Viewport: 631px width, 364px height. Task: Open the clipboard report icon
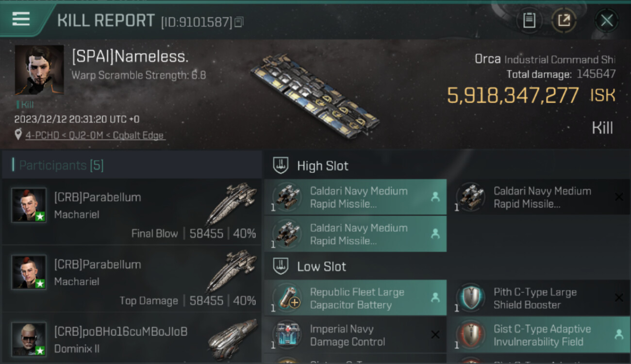(529, 20)
